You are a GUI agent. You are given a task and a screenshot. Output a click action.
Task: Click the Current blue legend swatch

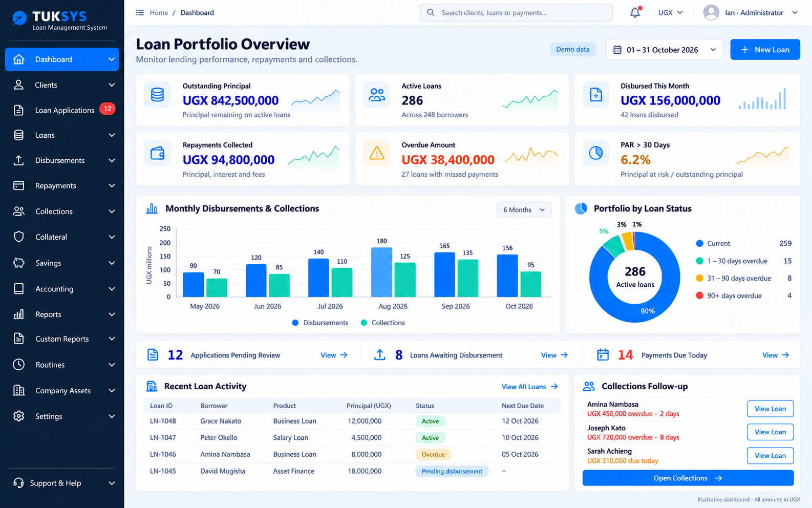point(699,243)
